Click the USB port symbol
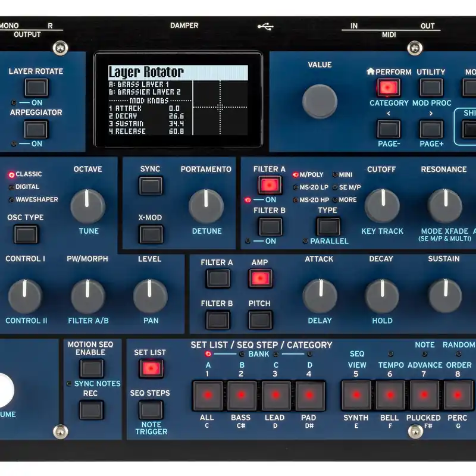The height and width of the screenshot is (476, 476). (x=265, y=26)
